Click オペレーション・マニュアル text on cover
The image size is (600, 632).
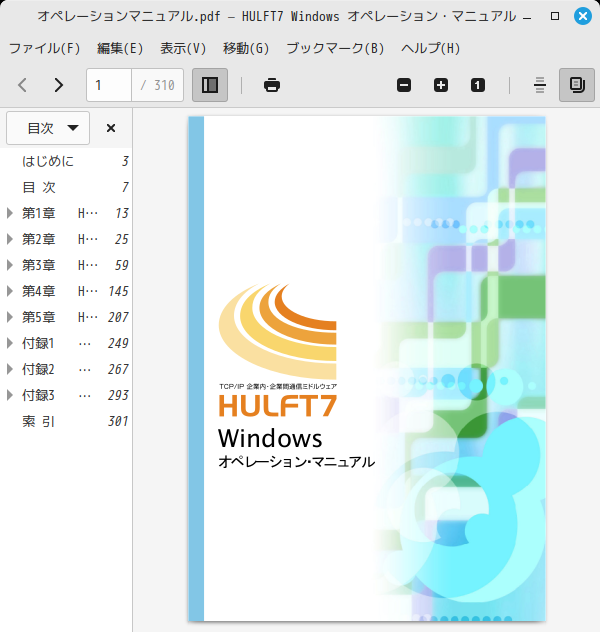pyautogui.click(x=296, y=462)
